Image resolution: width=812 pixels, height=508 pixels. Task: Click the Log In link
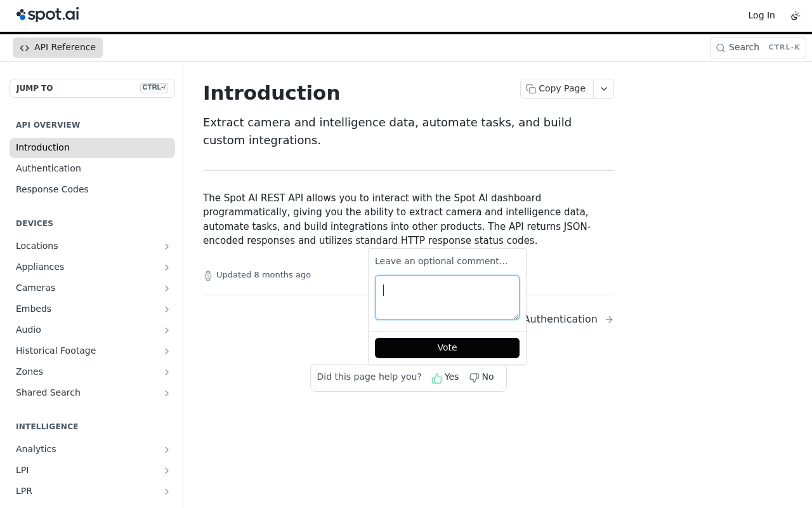tap(761, 15)
